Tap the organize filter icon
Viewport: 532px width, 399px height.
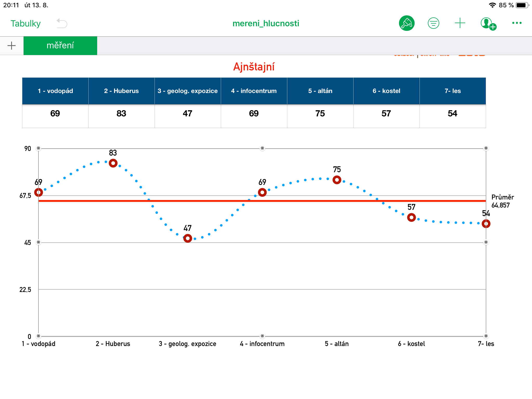(x=433, y=23)
